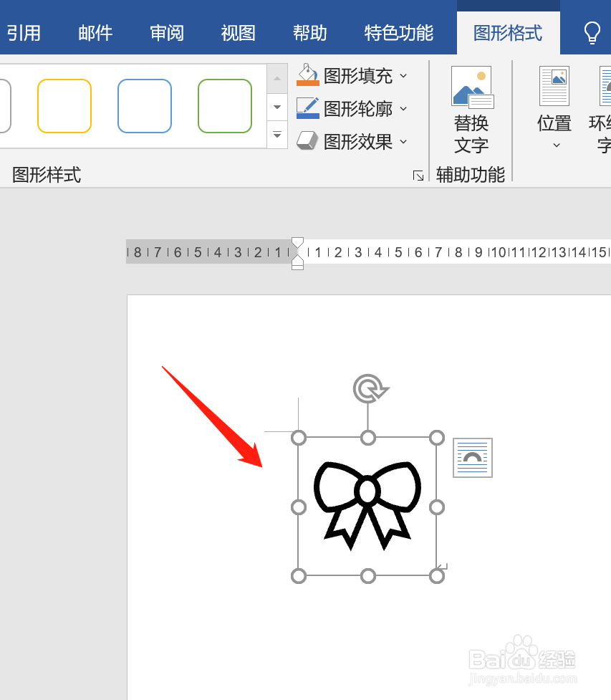611x700 pixels.
Task: Move to previous row of shape styles
Action: (x=277, y=79)
